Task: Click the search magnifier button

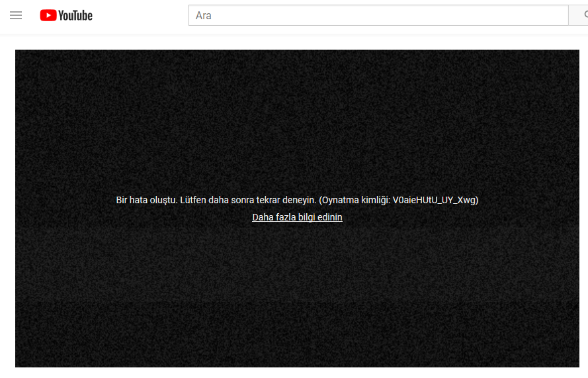Action: [x=580, y=15]
